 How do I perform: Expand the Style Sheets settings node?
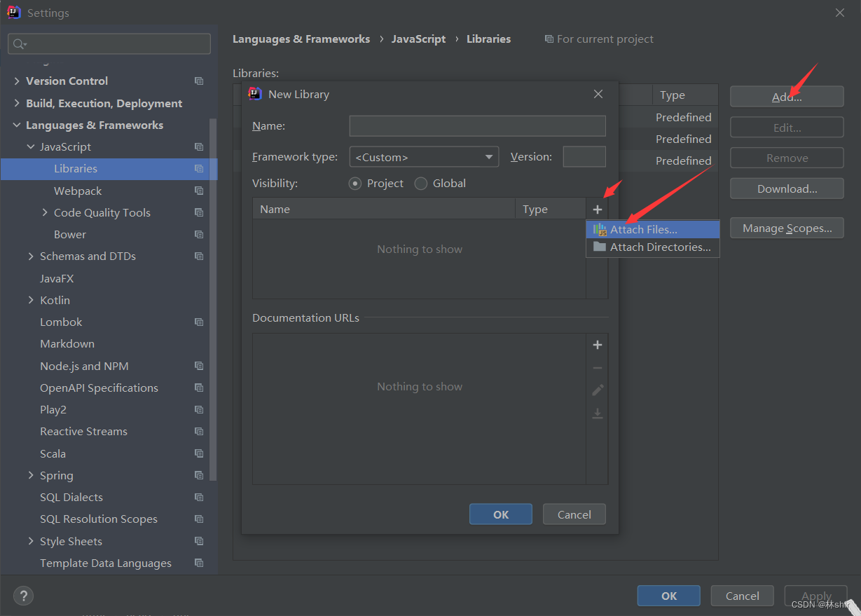coord(31,541)
